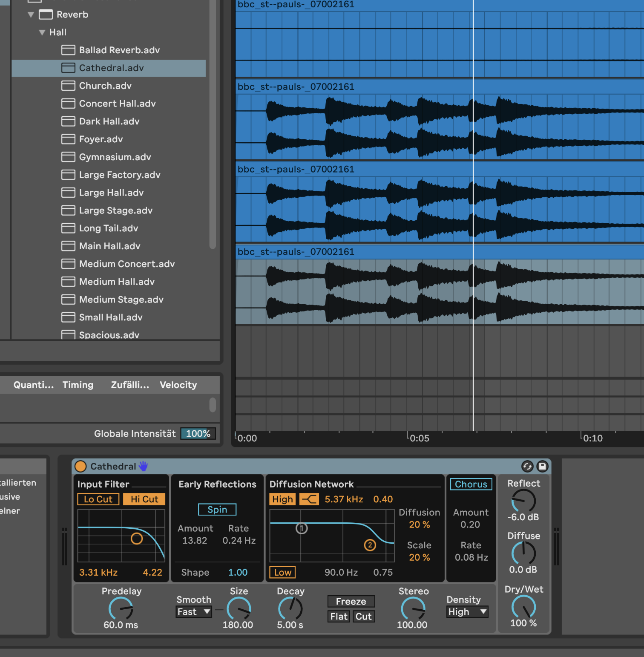
Task: Enable the reverb Freeze button
Action: coord(351,601)
